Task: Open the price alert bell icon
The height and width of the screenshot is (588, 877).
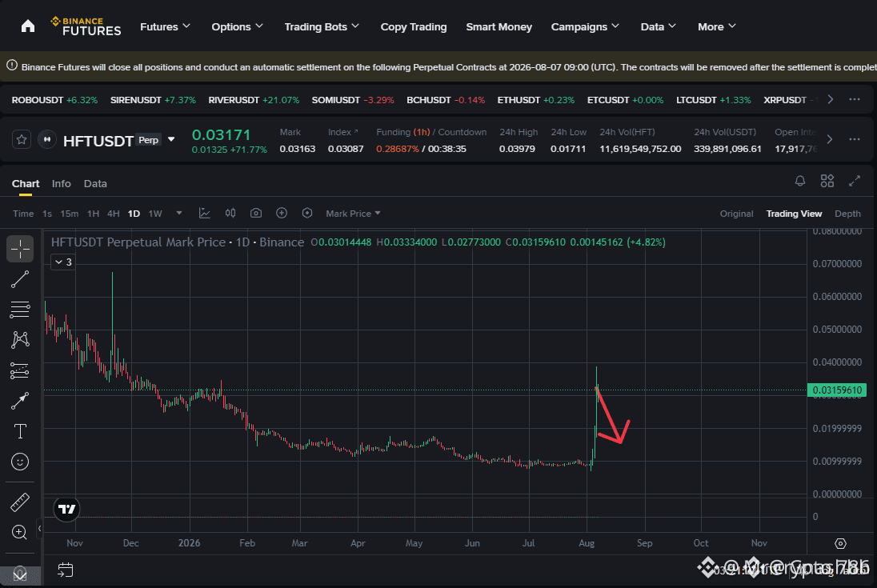Action: (x=800, y=181)
